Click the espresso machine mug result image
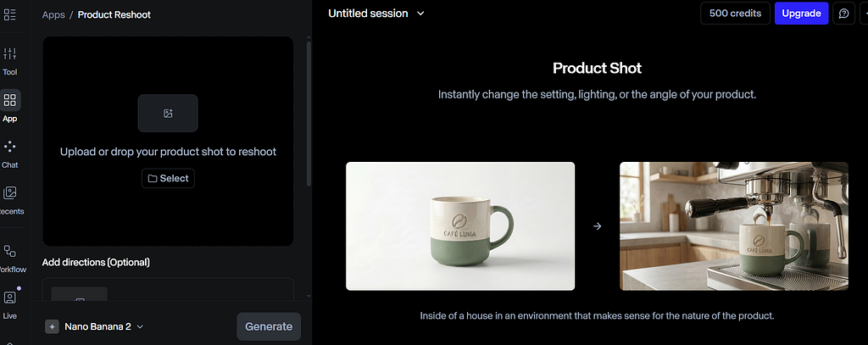Viewport: 868px width, 345px height. pos(733,226)
